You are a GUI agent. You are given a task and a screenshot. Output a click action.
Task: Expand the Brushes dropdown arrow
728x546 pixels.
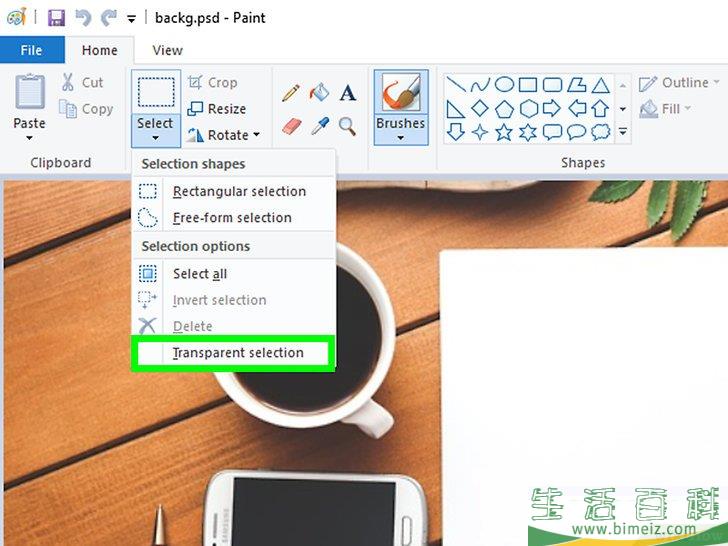coord(401,138)
